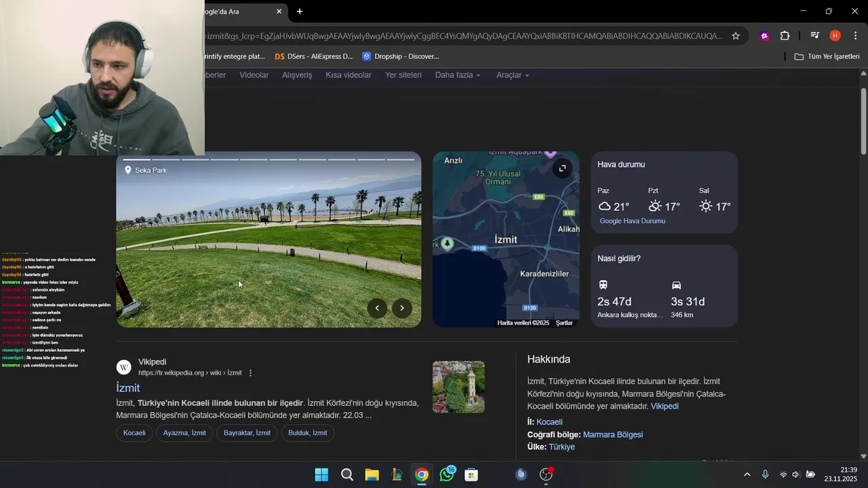Screen dimensions: 868x488
Task: Open the İzmit map preview
Action: click(506, 239)
